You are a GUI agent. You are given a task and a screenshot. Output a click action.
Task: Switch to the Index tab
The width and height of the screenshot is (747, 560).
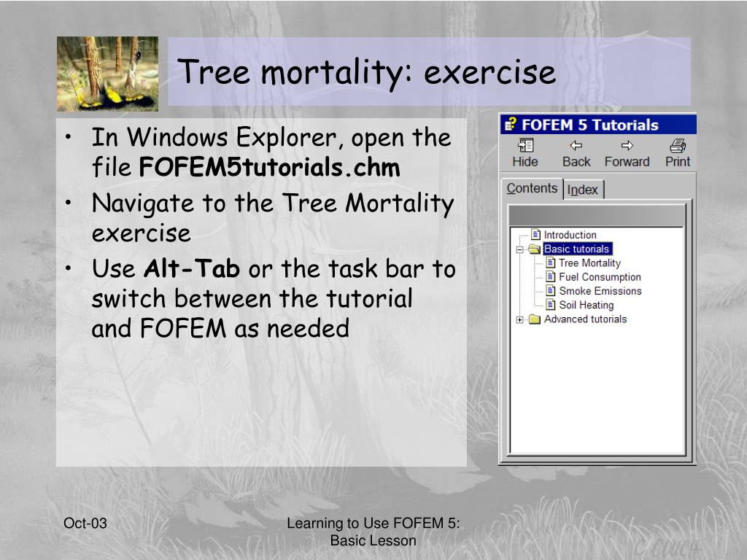click(583, 190)
